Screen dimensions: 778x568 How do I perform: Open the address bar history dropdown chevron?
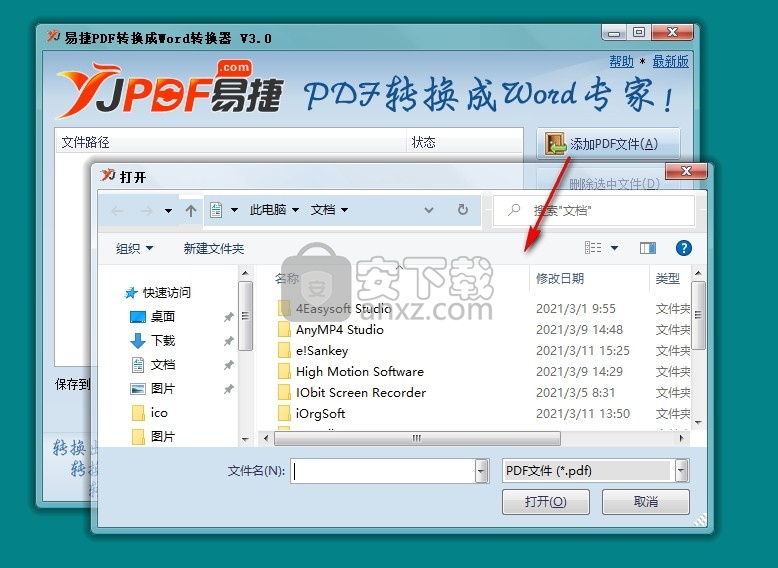pyautogui.click(x=429, y=210)
